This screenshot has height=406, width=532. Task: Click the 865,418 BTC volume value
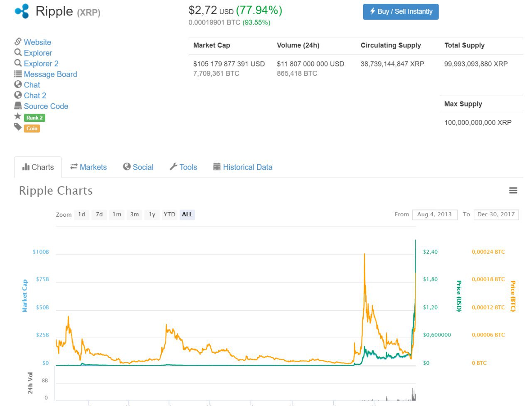297,74
